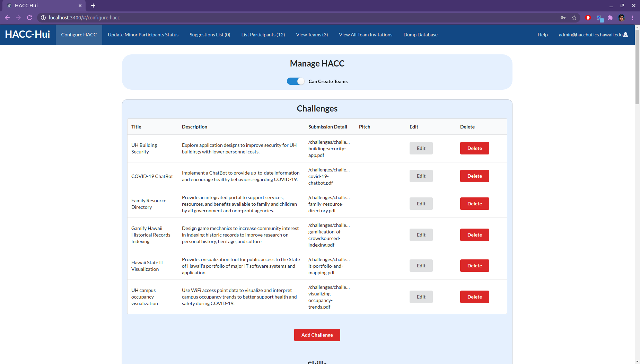Open View Teams (3) page
The height and width of the screenshot is (364, 640).
pos(312,35)
